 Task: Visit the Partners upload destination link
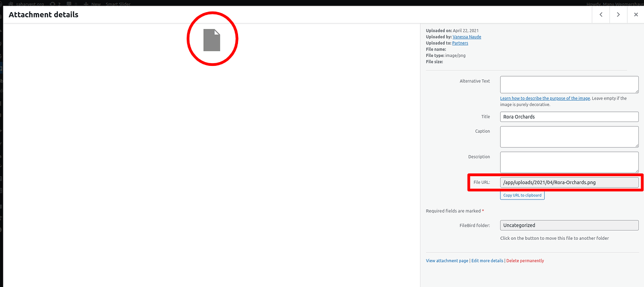(x=460, y=43)
